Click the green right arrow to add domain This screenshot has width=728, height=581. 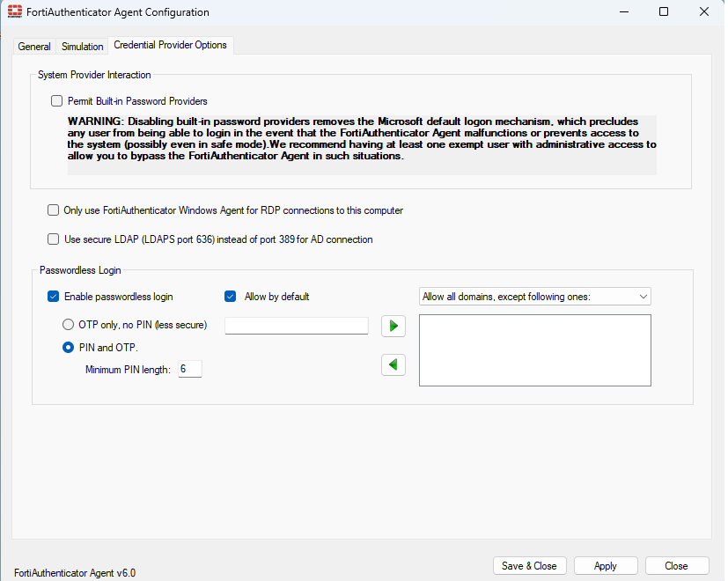coord(393,326)
